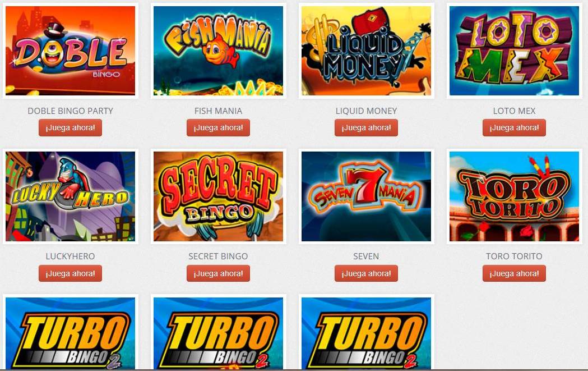
Task: Play Secret Bingo with ¡Juega ahora! button
Action: pos(218,273)
